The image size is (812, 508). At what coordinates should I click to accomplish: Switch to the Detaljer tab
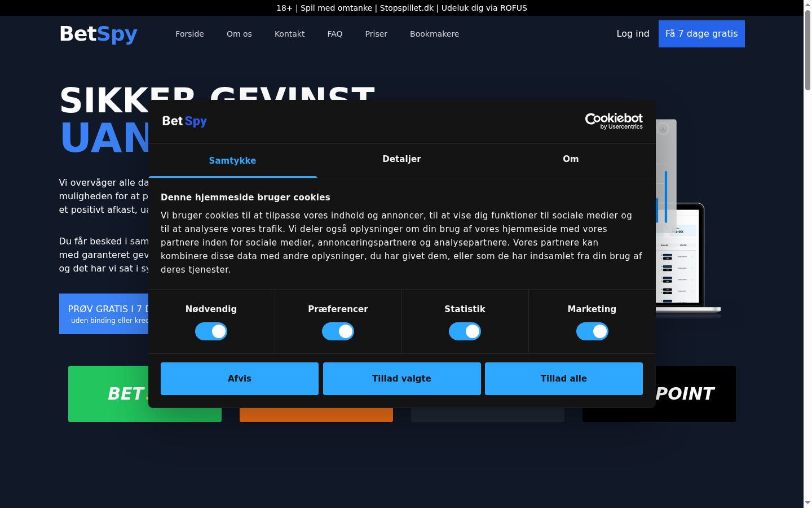click(x=401, y=159)
